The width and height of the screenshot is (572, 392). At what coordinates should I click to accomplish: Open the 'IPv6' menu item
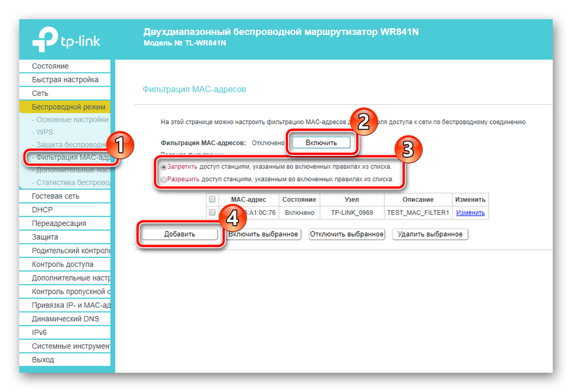pos(40,332)
